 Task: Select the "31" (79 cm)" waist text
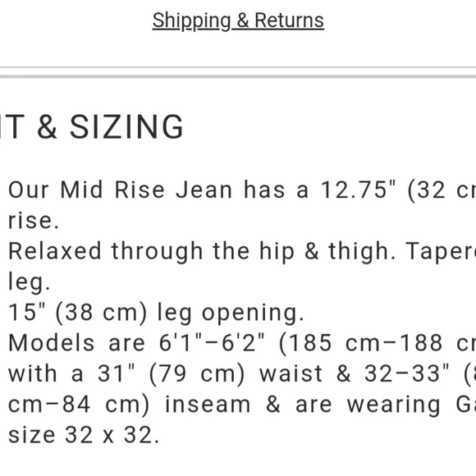(171, 374)
